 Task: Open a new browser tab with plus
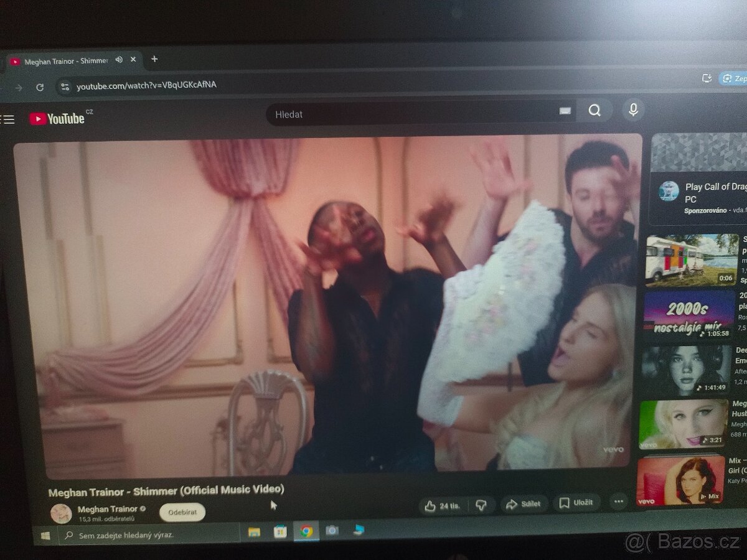coord(154,59)
